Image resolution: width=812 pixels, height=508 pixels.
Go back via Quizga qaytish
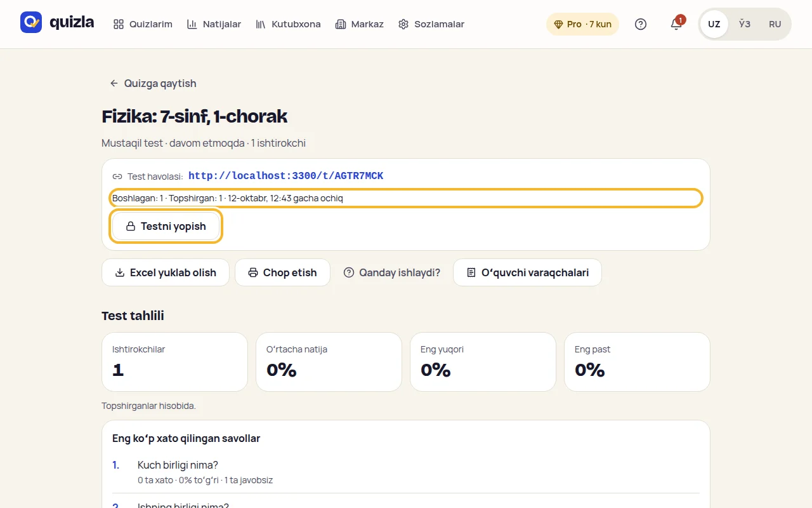[153, 83]
